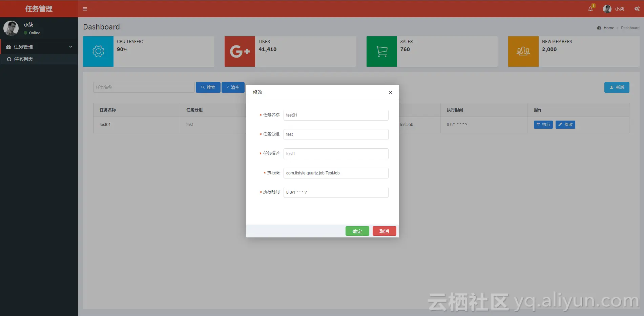Click the 搜索 search button

tap(208, 87)
